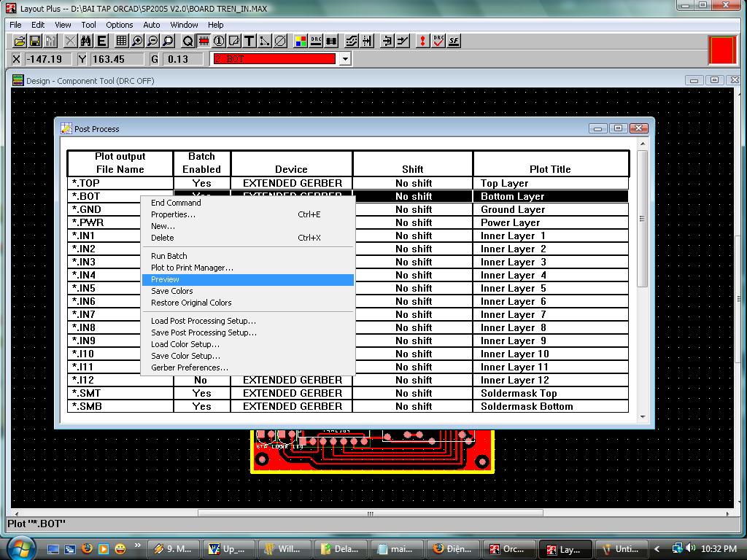Click the 'Soldermask Bottom' plot title cell

[551, 407]
